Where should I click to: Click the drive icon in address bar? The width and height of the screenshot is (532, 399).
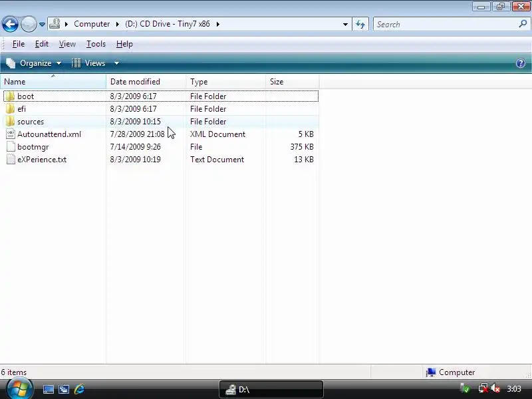pyautogui.click(x=55, y=24)
